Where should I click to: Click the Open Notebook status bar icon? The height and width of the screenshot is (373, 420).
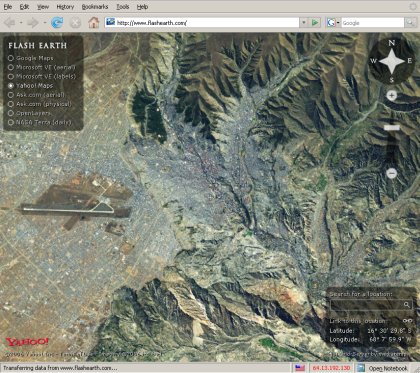[x=361, y=368]
